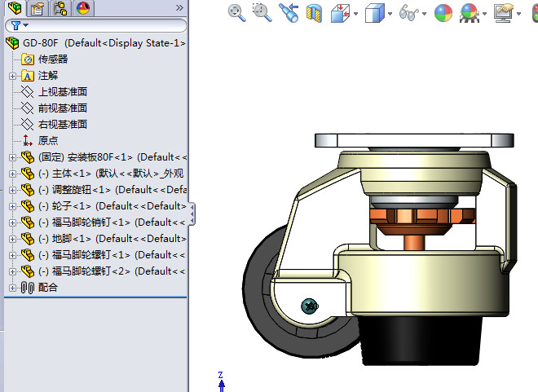Expand the 福马脚轮销钉<1> component node
Viewport: 538px width, 392px height.
coord(12,222)
